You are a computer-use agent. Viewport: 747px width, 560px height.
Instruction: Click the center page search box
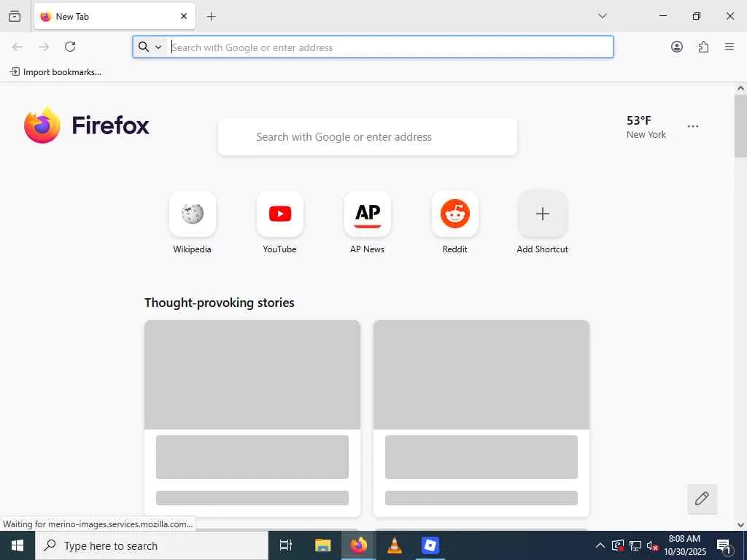368,137
